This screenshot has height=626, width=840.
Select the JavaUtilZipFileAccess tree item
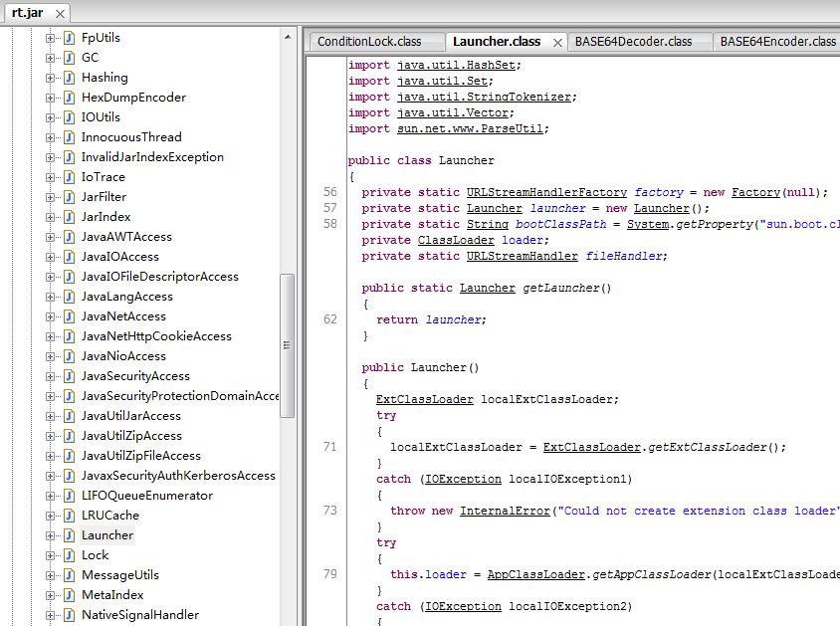coord(141,456)
